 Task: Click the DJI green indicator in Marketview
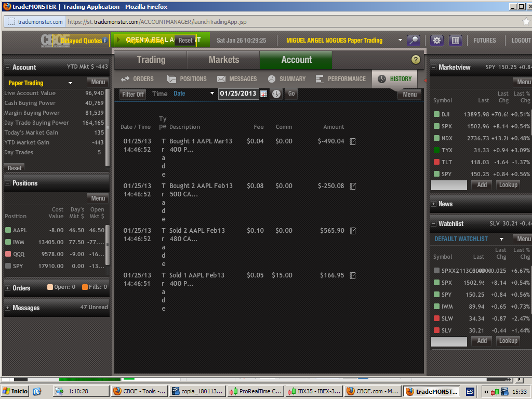436,114
